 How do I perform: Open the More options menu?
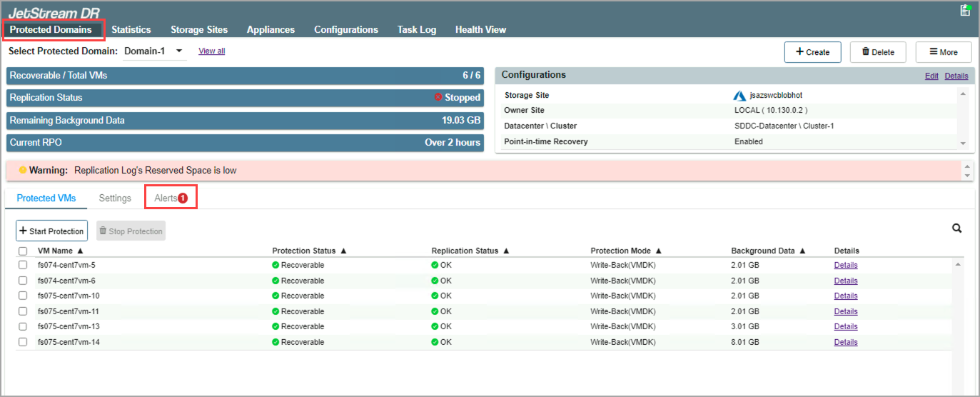[x=943, y=52]
